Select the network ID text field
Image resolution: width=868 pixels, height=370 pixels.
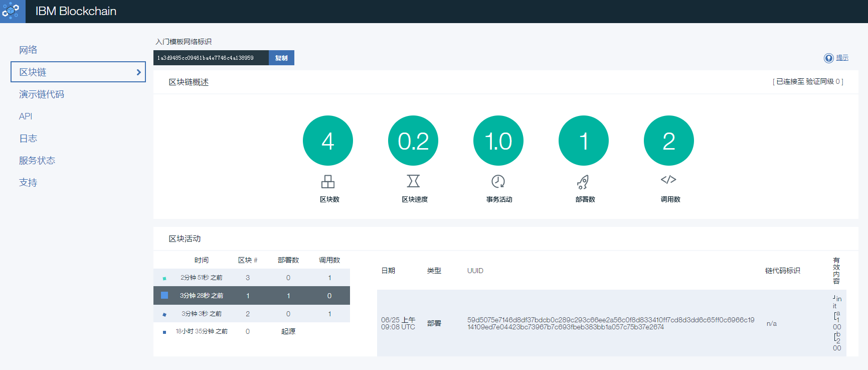211,58
